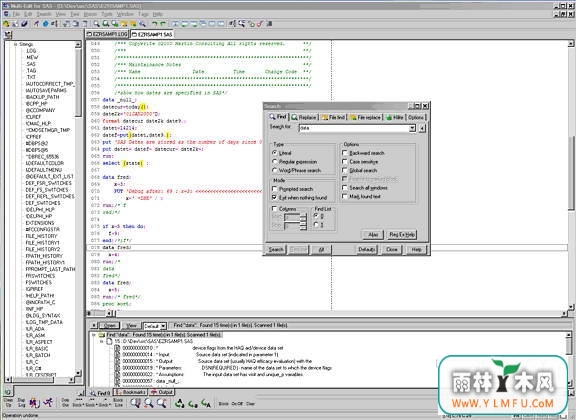Click the Reg Ex Help button
576x420 pixels.
click(402, 234)
